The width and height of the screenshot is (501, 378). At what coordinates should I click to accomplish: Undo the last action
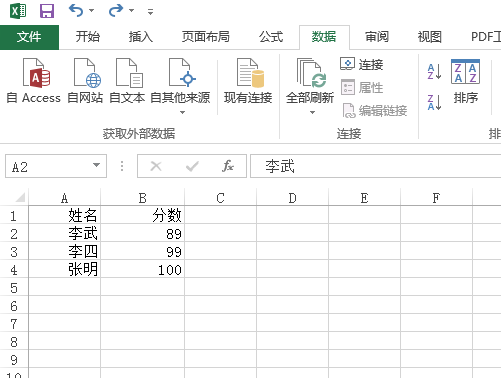(x=76, y=11)
